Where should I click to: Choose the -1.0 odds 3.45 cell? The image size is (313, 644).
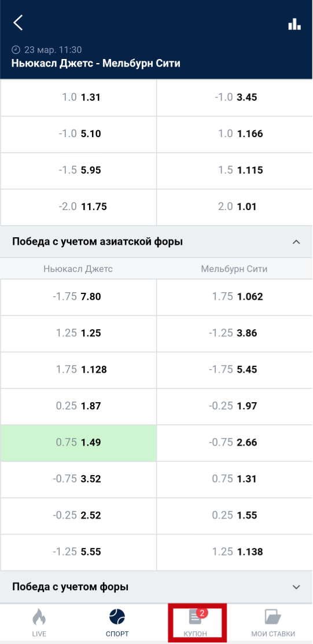pos(234,98)
